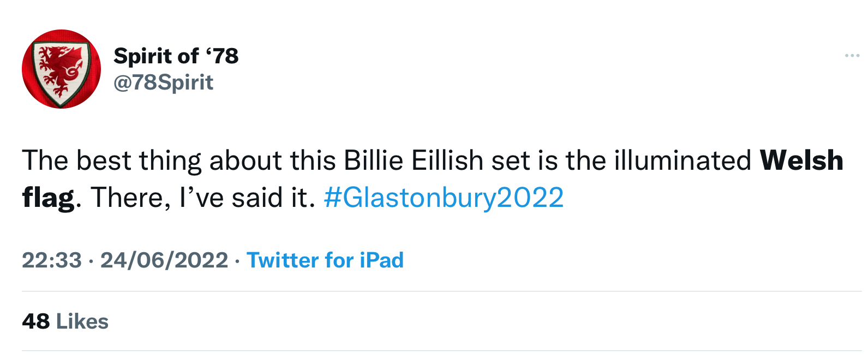Click the 22:33 timestamp
Image resolution: width=868 pixels, height=357 pixels.
tap(52, 260)
